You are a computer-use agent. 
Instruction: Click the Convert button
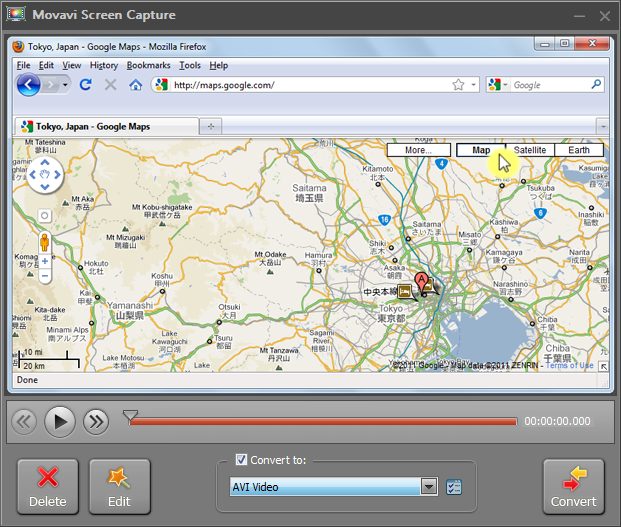573,487
